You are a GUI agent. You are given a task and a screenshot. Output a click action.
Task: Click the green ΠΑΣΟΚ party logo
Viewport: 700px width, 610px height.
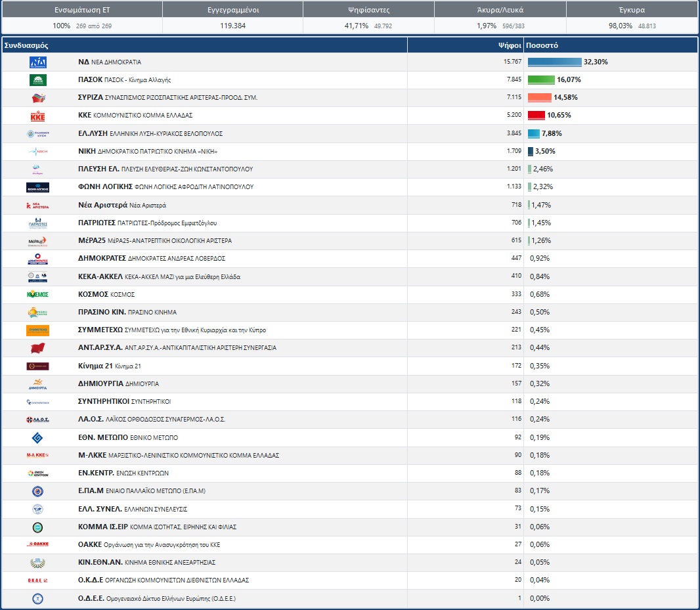click(x=38, y=80)
